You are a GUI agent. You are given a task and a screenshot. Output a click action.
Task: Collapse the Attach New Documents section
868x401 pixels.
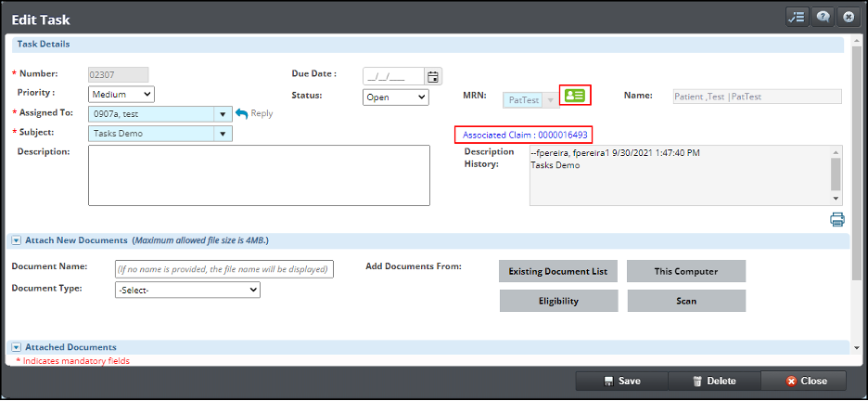tap(17, 240)
